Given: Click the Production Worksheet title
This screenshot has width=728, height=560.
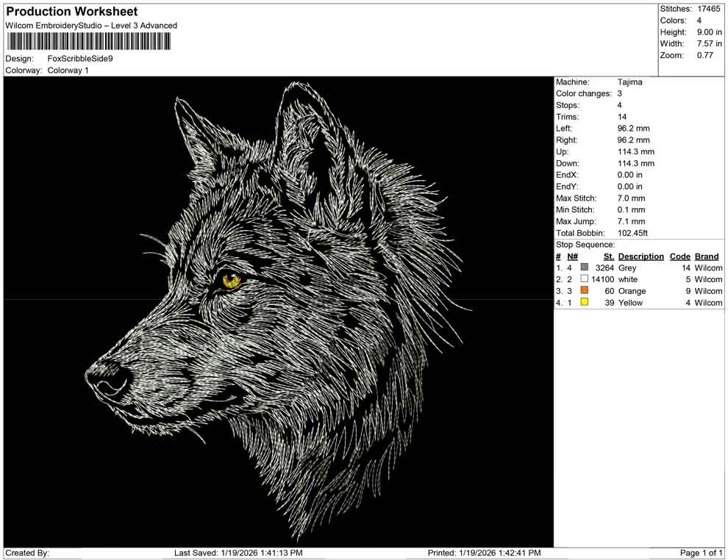Looking at the screenshot, I should tap(71, 12).
